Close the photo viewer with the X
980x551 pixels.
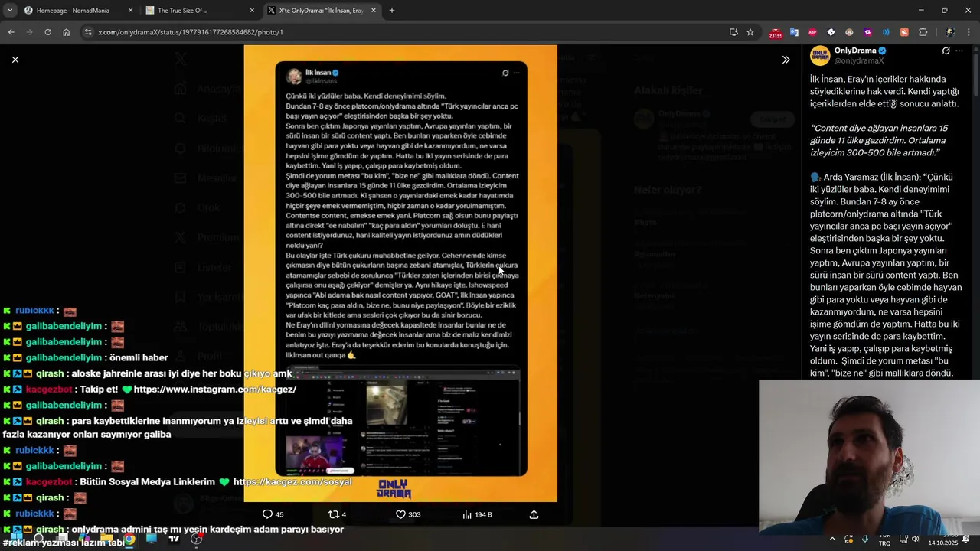pyautogui.click(x=15, y=60)
